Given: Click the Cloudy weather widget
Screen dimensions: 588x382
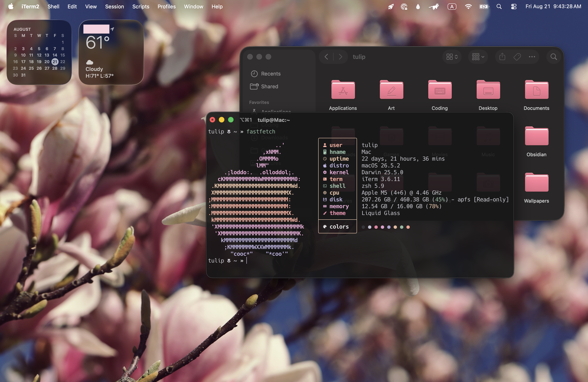Looking at the screenshot, I should (111, 52).
